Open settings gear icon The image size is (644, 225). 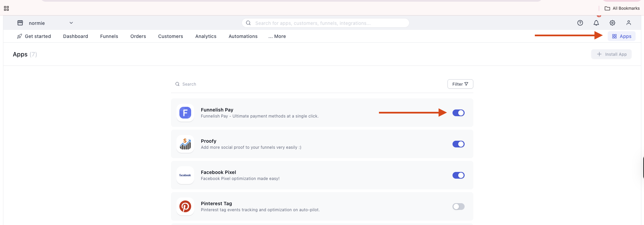[x=612, y=23]
